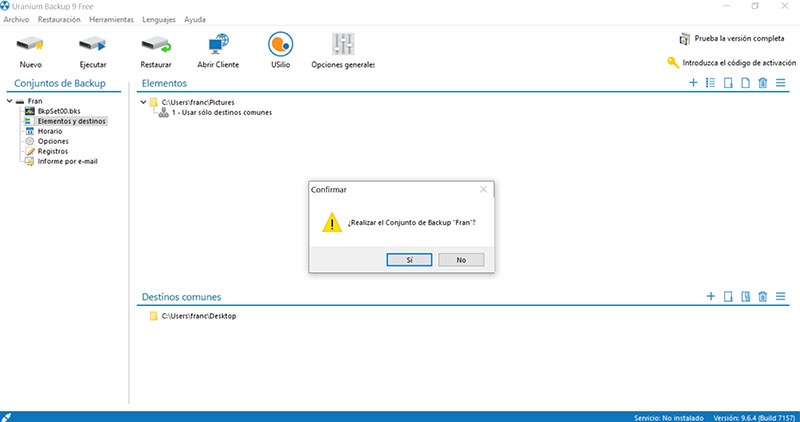Delete destination via Destinos comunes trash icon
This screenshot has height=422, width=800.
point(763,296)
